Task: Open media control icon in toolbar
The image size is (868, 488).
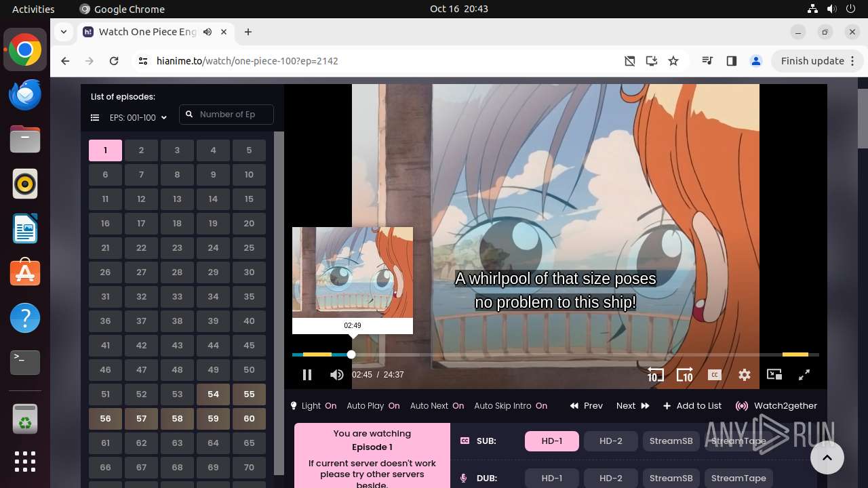Action: 707,61
